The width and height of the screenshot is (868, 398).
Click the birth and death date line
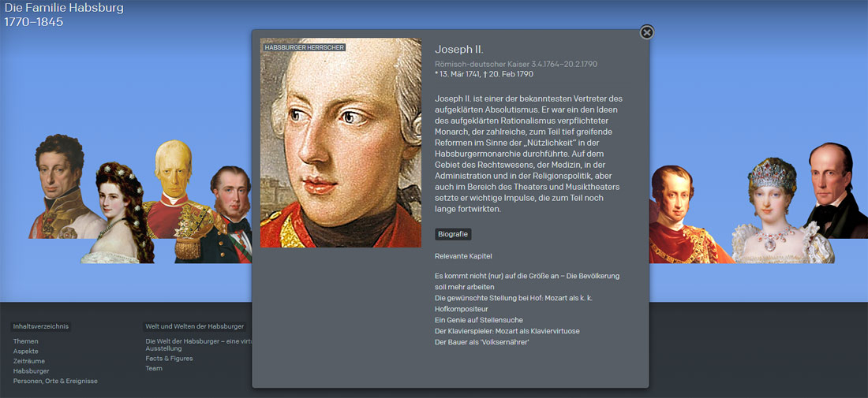coord(484,73)
